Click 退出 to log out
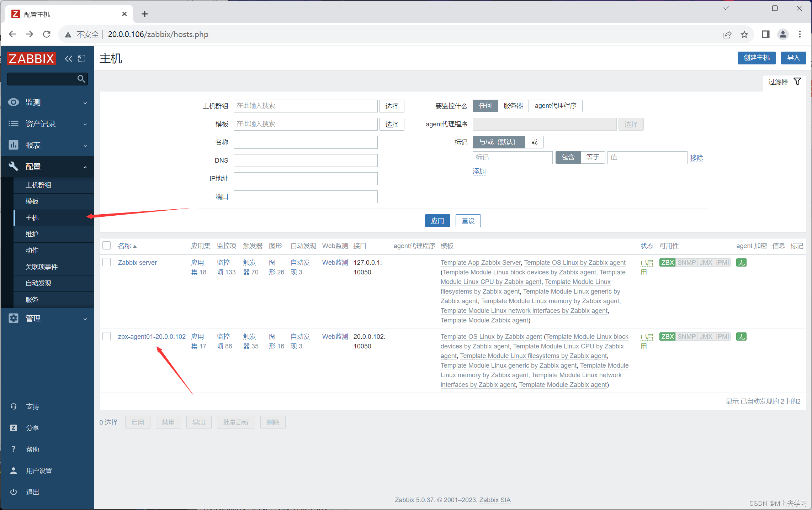The height and width of the screenshot is (510, 812). (33, 492)
